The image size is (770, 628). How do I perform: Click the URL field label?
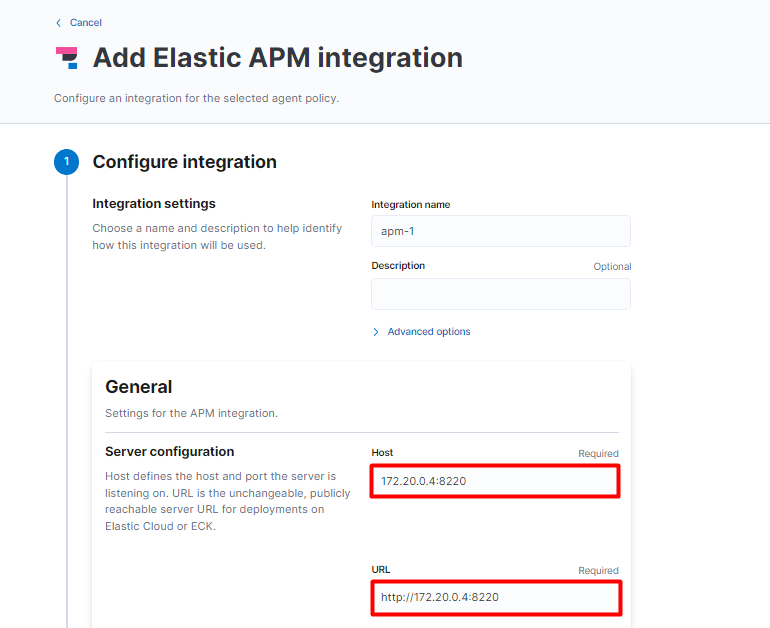point(381,570)
